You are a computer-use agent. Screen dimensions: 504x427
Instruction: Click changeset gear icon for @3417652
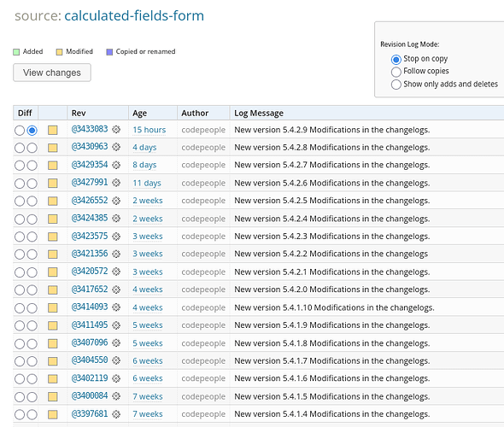[x=116, y=290]
